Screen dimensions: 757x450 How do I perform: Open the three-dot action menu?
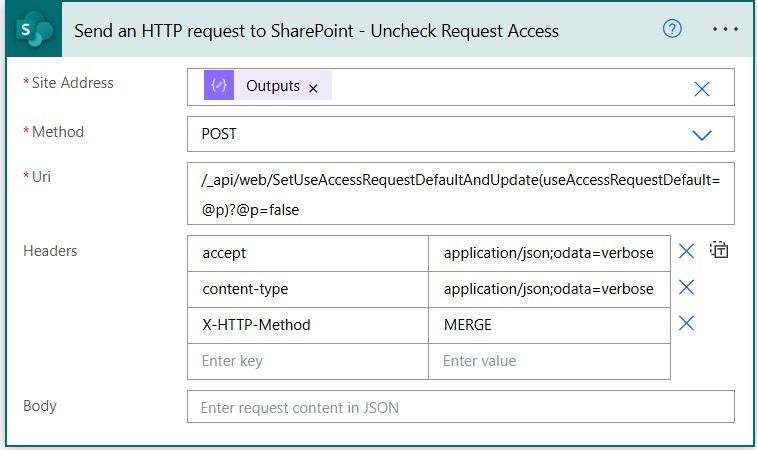click(725, 29)
